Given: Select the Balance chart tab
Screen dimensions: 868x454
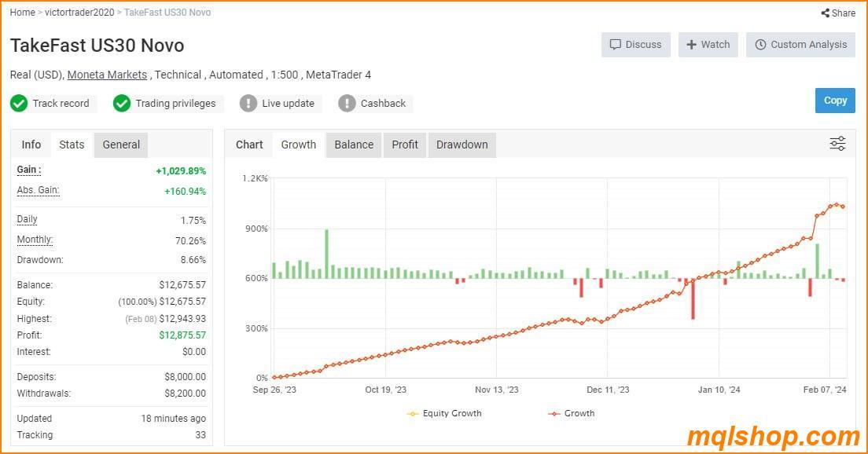Looking at the screenshot, I should [354, 145].
